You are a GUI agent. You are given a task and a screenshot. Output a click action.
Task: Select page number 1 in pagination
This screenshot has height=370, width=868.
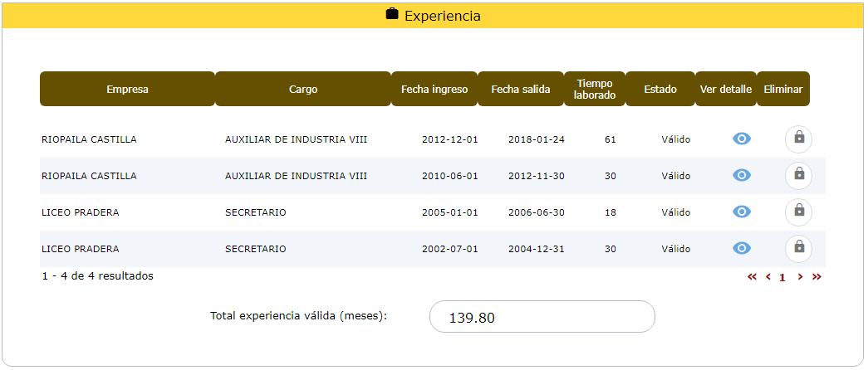[x=782, y=278]
